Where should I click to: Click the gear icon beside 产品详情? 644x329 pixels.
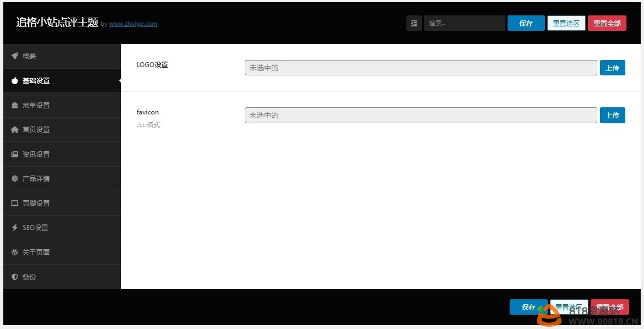coord(15,179)
